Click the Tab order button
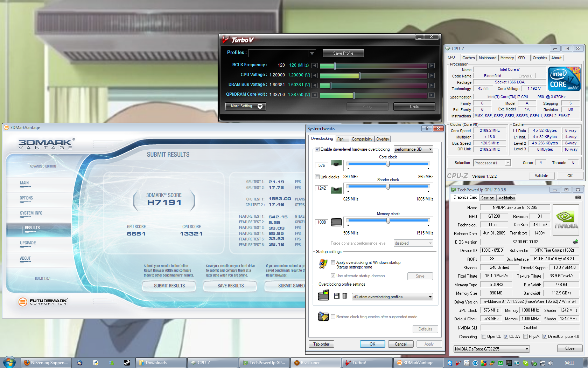The image size is (588, 368). [x=321, y=344]
